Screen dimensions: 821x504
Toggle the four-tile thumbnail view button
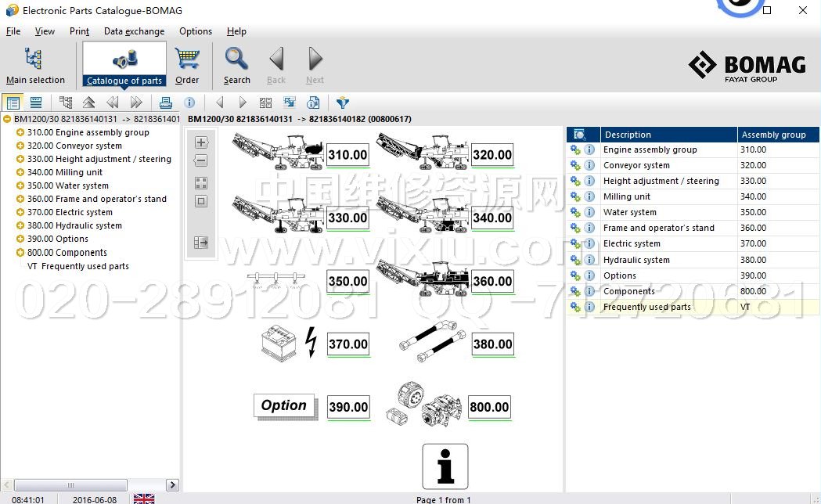tap(201, 183)
